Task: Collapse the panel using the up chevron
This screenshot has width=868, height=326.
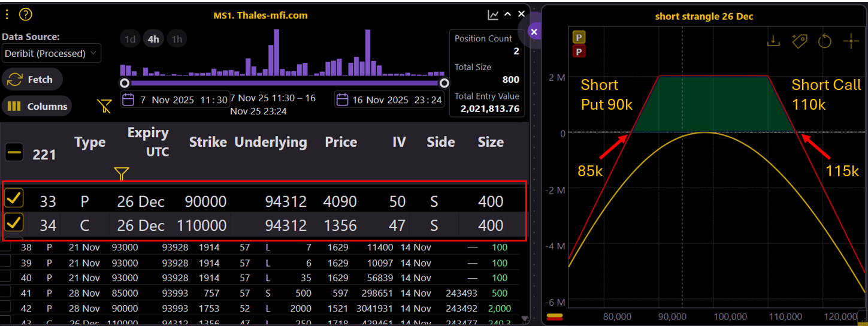Action: coord(507,14)
